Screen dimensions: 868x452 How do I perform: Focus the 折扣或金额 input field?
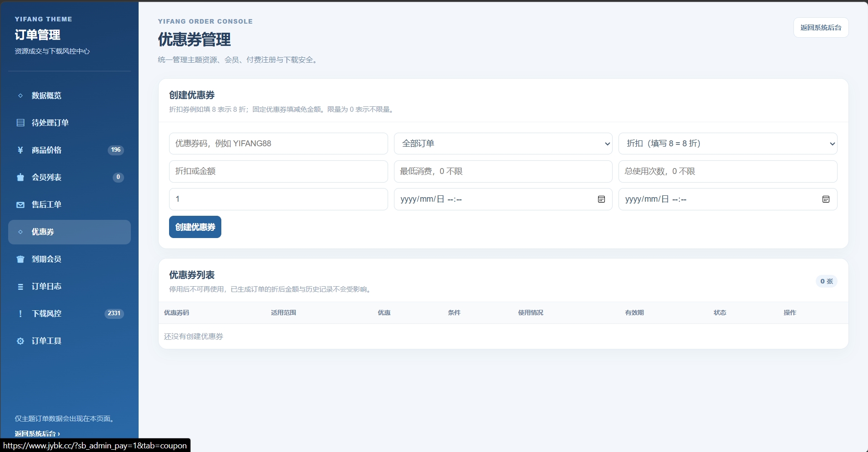[x=279, y=171]
